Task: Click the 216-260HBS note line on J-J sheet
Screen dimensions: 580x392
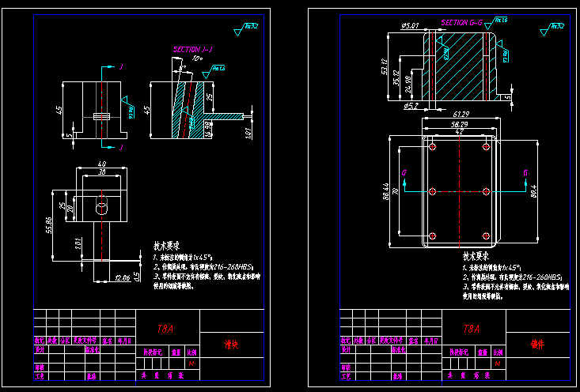Action: pyautogui.click(x=203, y=267)
